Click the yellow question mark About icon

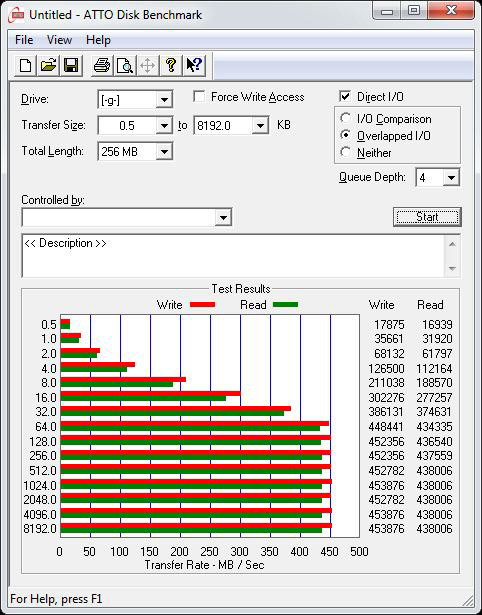tap(170, 65)
